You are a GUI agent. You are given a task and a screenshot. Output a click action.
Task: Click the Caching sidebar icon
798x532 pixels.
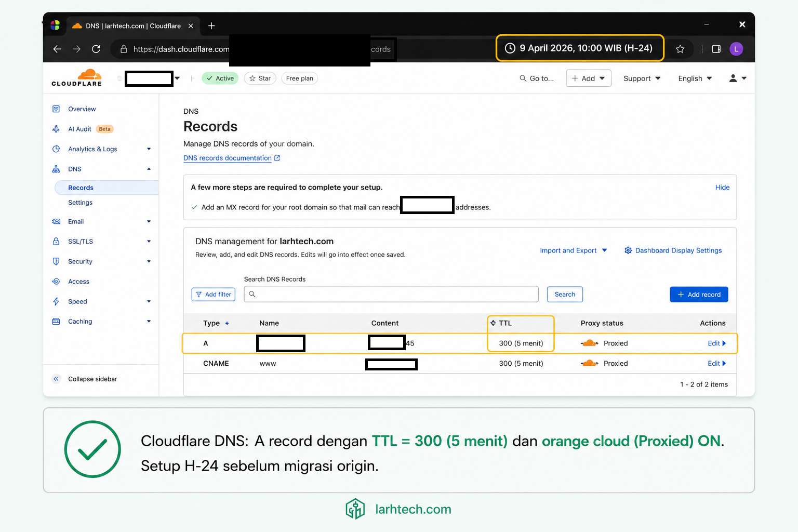56,322
